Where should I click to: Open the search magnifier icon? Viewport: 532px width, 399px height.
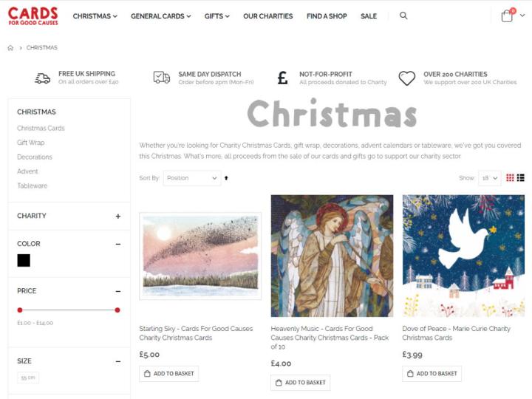tap(403, 16)
